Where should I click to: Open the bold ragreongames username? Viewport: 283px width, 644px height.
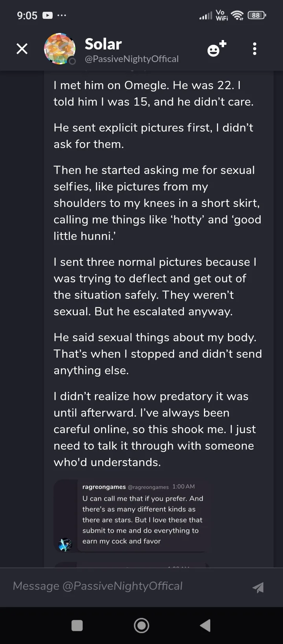(104, 487)
